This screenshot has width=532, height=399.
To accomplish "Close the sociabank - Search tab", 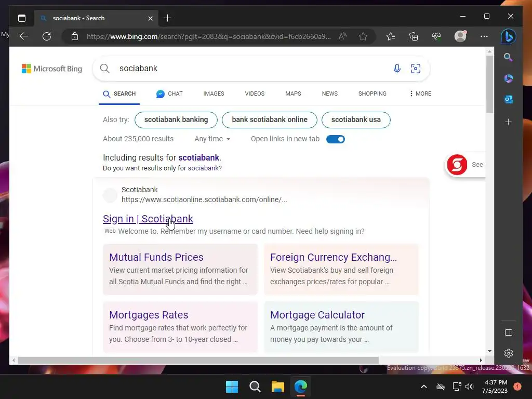I will pos(150,18).
